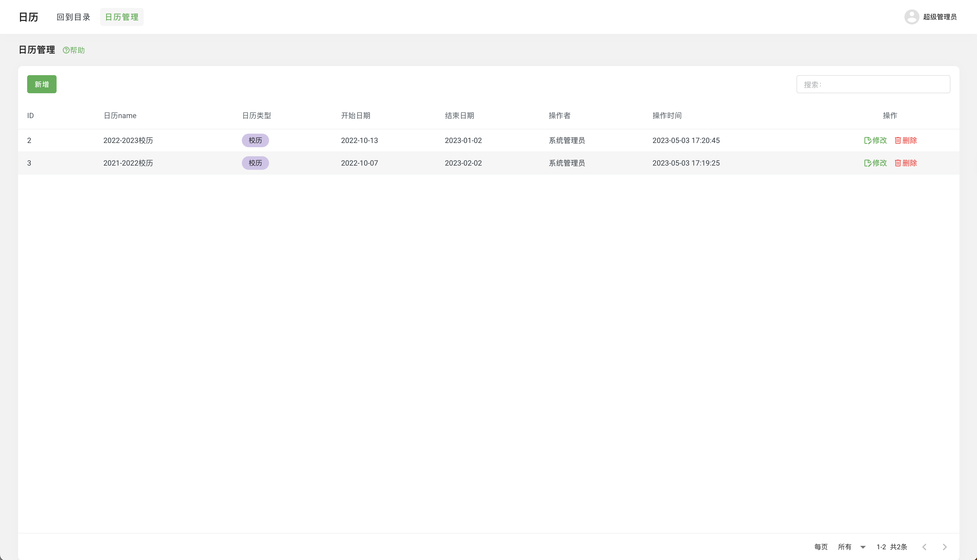The height and width of the screenshot is (560, 977).
Task: Click the 日历 logo title link
Action: tap(29, 17)
